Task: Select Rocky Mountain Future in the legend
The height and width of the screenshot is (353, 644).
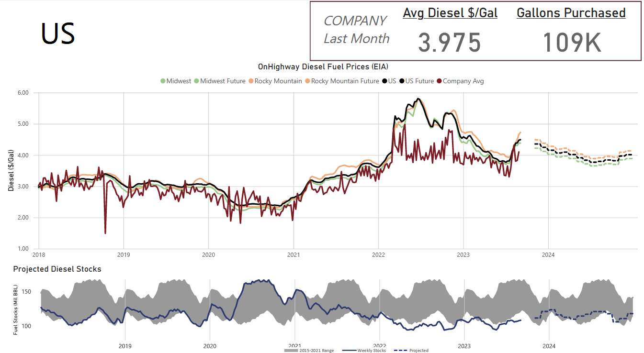Action: pyautogui.click(x=341, y=81)
